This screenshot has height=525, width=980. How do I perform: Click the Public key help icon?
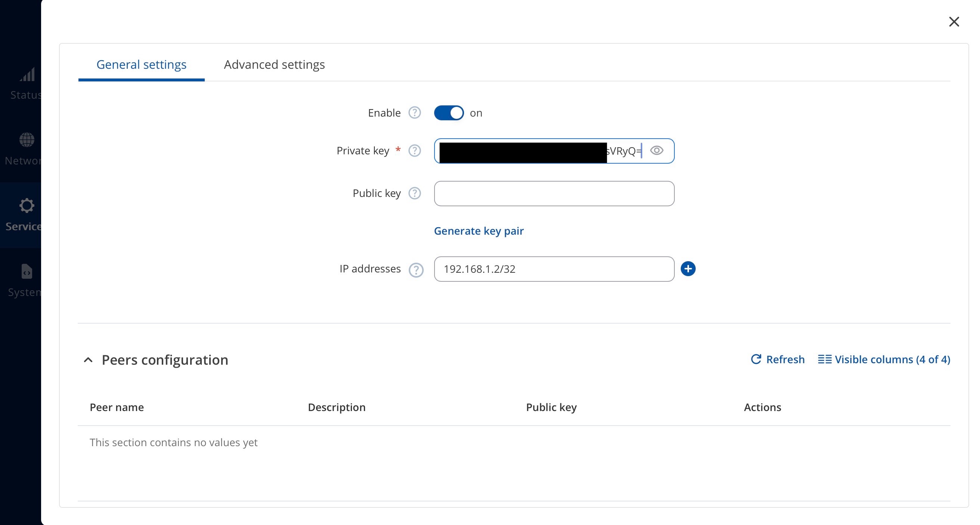(x=414, y=193)
